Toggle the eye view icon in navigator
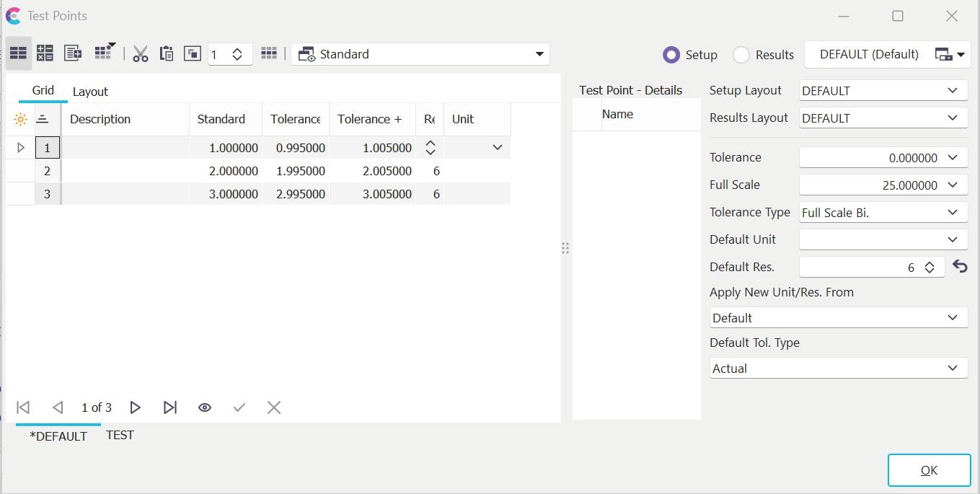The image size is (980, 494). pyautogui.click(x=205, y=407)
